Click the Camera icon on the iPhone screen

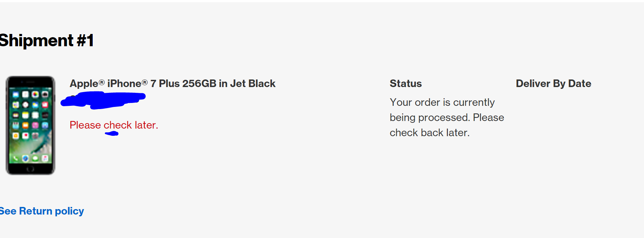pyautogui.click(x=45, y=95)
